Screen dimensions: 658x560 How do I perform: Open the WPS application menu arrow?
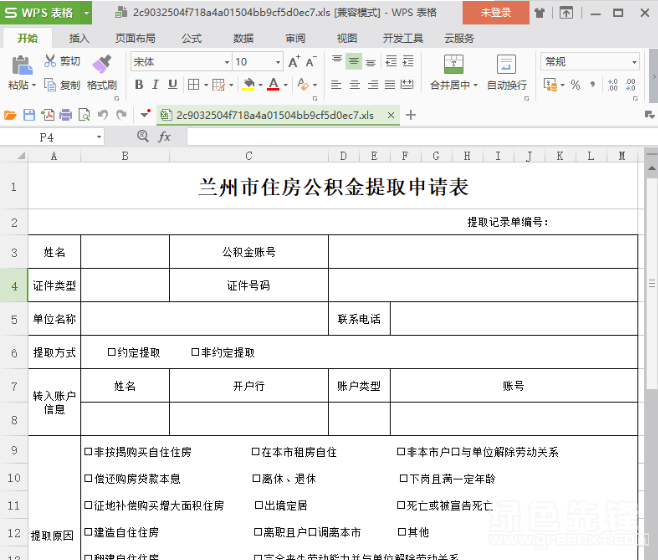click(86, 13)
